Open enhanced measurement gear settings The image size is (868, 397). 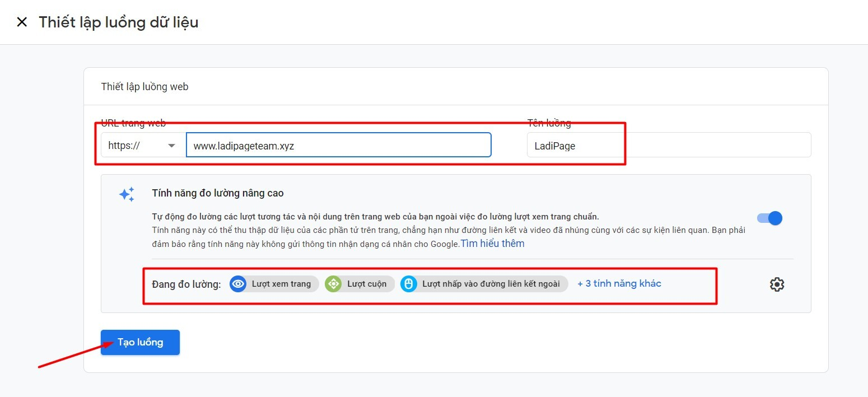click(x=777, y=284)
